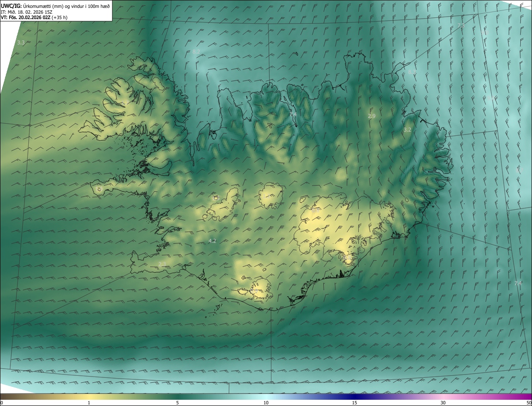Viewport: 532px width, 406px height.
Task: Click the legend tick label "10"
Action: click(266, 403)
